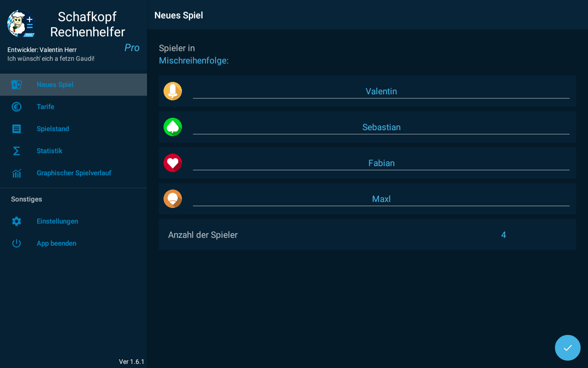Edit the Maxl player name field
The image size is (588, 368).
point(381,199)
